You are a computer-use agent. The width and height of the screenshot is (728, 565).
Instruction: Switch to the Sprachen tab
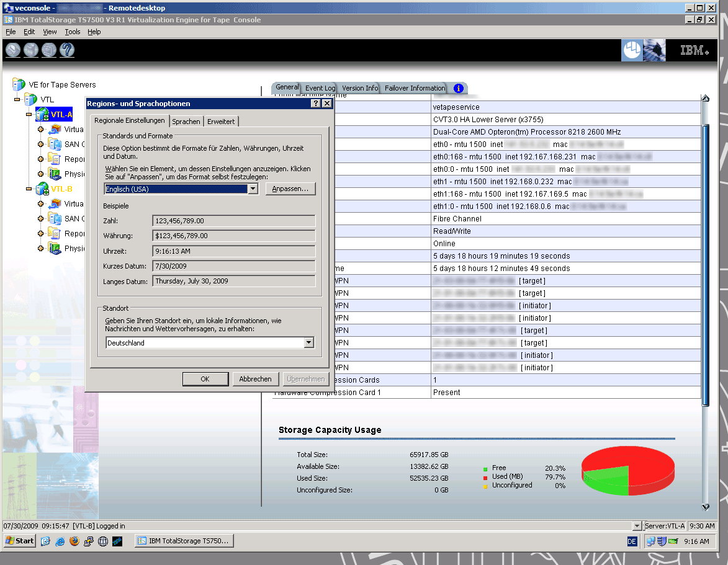[186, 122]
